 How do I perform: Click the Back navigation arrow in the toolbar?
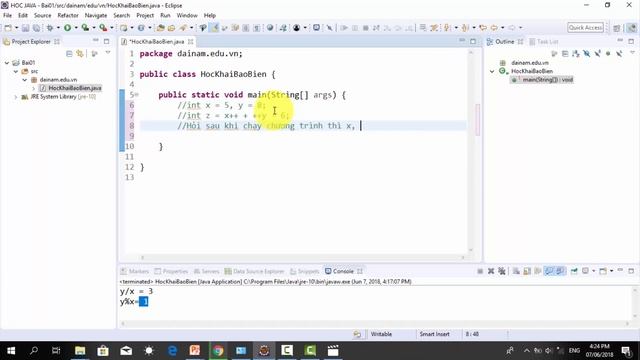[x=494, y=28]
